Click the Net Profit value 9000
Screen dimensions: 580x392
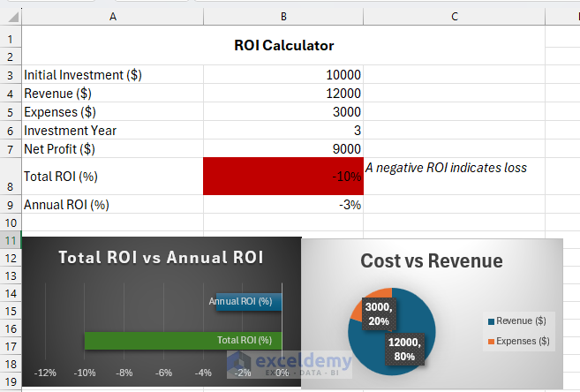[x=283, y=148]
